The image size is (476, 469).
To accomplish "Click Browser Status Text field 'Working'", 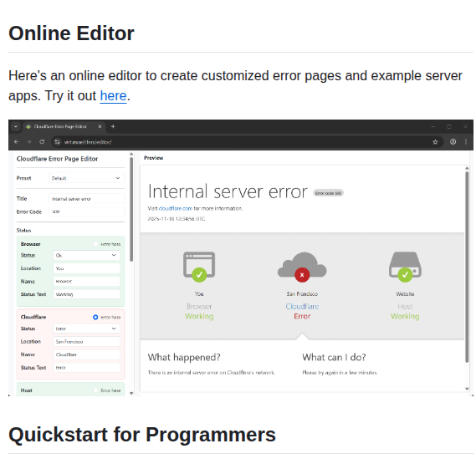I will click(x=86, y=294).
